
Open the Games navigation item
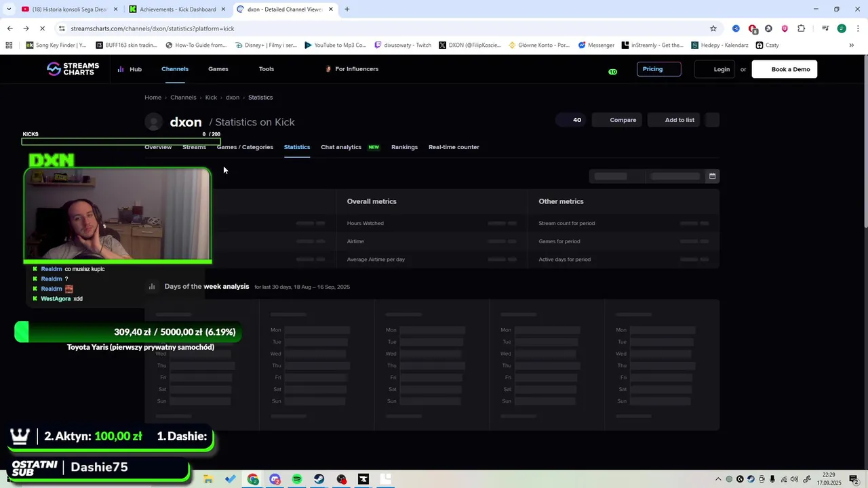(x=218, y=69)
